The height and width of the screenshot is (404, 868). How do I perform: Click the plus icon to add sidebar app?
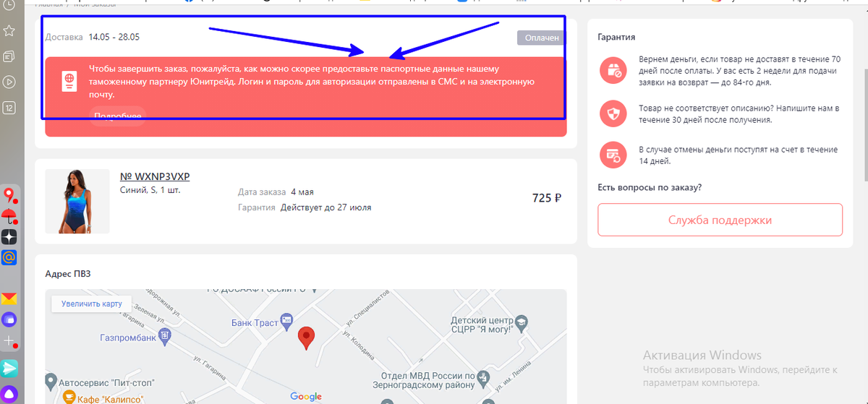[x=9, y=340]
